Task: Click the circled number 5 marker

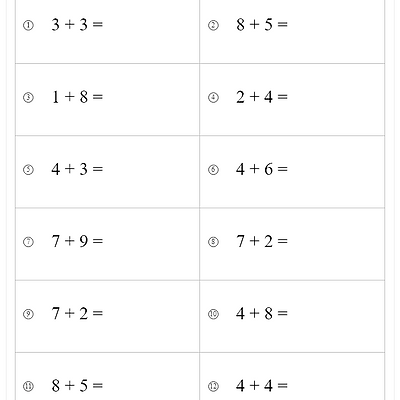Action: coord(28,170)
